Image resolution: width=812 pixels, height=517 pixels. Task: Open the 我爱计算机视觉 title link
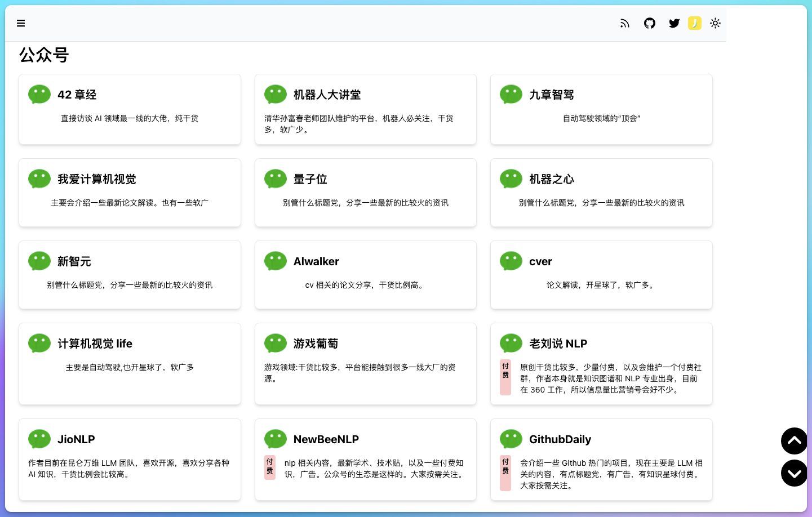pos(97,179)
